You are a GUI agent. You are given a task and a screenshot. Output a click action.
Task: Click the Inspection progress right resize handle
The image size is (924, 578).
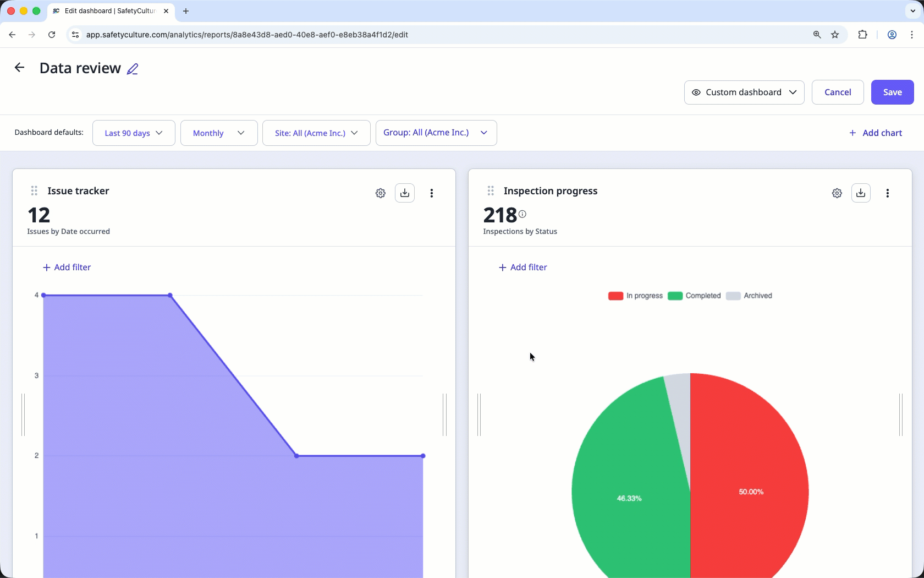901,415
